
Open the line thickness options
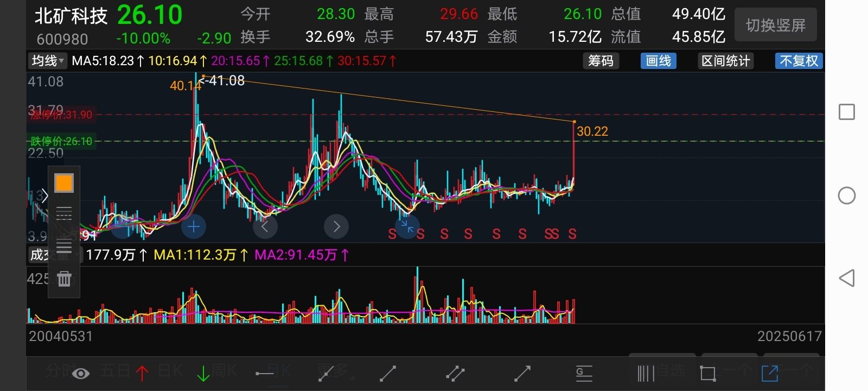(64, 246)
